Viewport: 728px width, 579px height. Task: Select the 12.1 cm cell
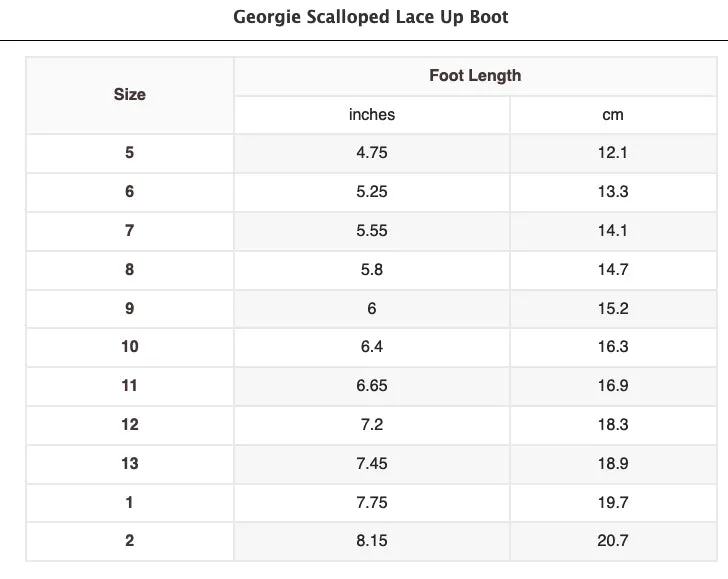pos(613,153)
